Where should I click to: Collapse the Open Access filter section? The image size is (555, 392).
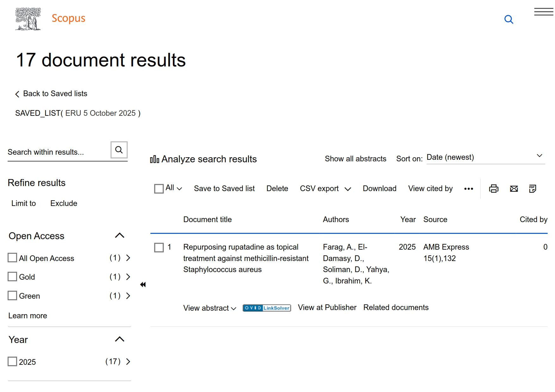coord(120,236)
